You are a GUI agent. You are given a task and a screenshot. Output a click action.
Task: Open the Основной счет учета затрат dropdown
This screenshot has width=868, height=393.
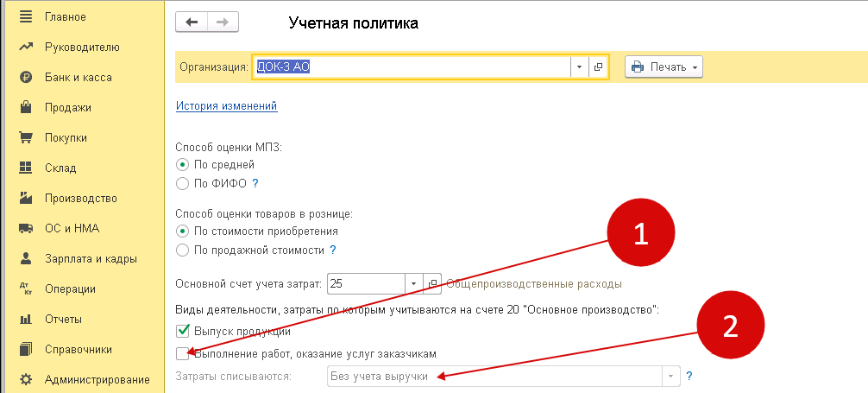click(x=413, y=283)
